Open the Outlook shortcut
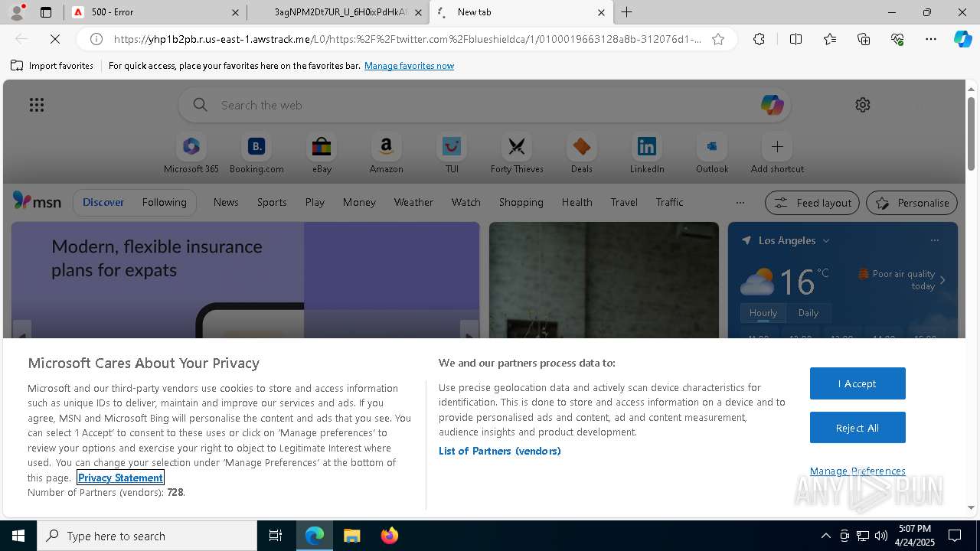 coord(712,154)
